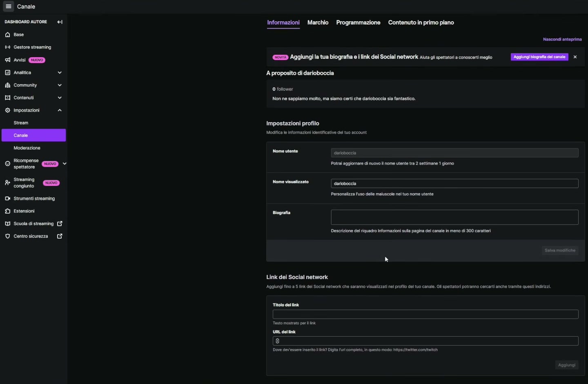
Task: Click the Gestore streaming broadcast icon
Action: click(7, 47)
